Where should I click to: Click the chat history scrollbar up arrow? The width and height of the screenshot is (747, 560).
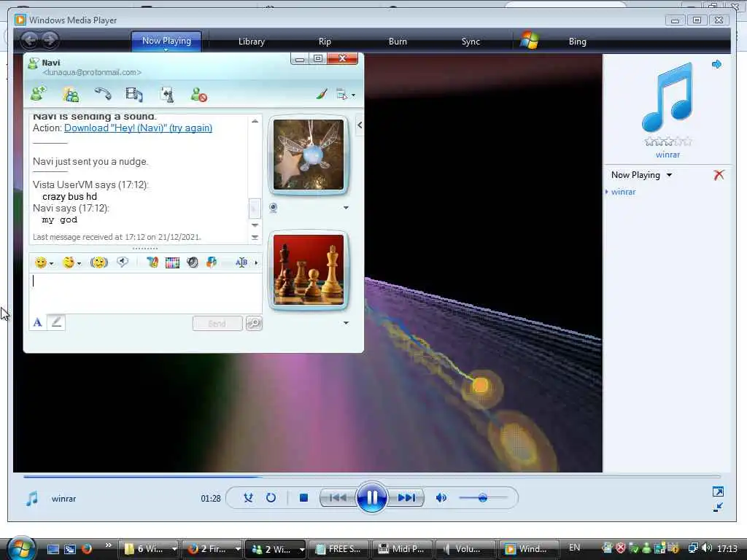[x=255, y=122]
